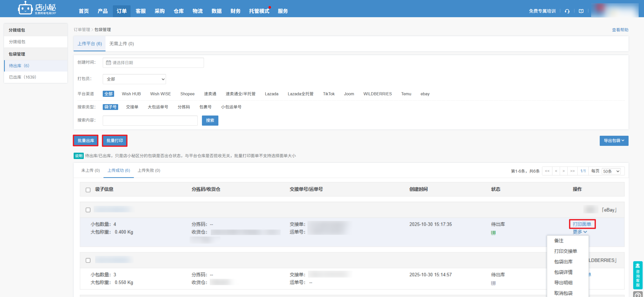Click the 店小秘 robot logo
Screen dimensions: 644x297
click(25, 9)
